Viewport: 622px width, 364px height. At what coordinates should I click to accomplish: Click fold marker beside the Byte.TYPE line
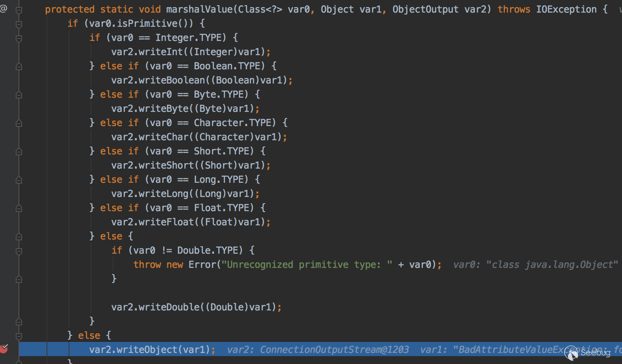[19, 95]
